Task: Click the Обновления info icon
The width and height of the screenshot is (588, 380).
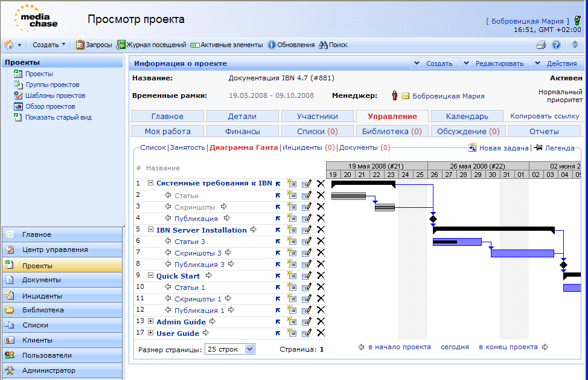Action: point(272,45)
